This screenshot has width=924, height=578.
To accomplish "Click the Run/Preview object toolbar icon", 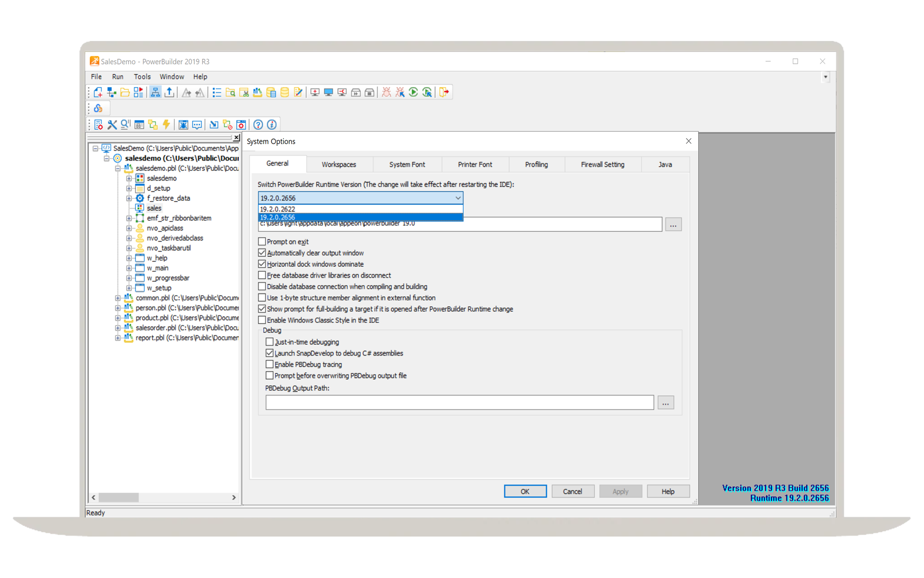I will pyautogui.click(x=139, y=93).
